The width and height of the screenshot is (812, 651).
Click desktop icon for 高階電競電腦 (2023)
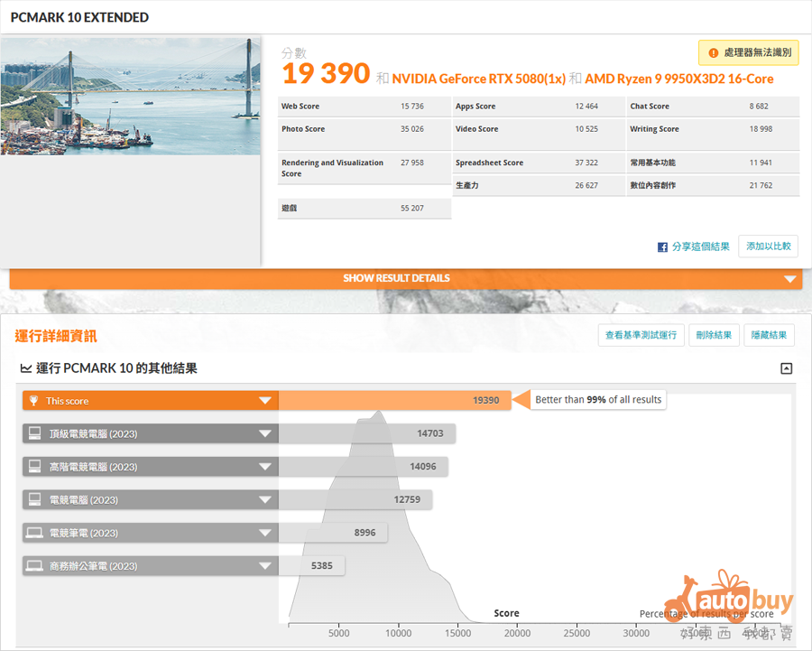tap(34, 467)
